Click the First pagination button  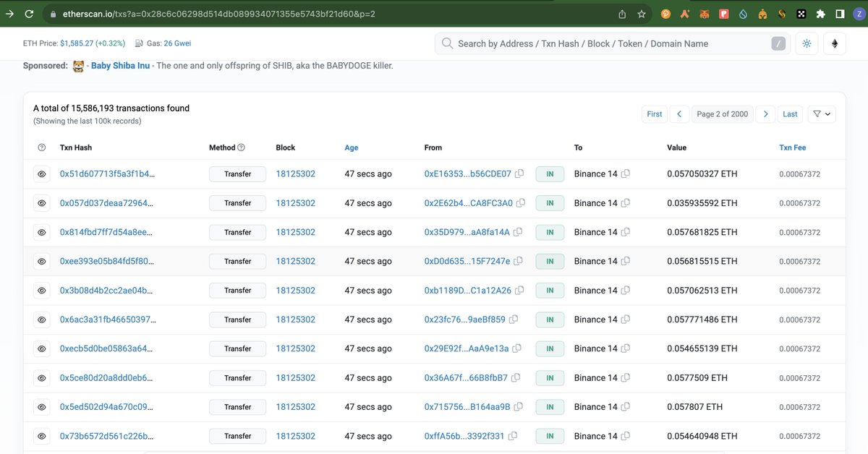(x=654, y=113)
